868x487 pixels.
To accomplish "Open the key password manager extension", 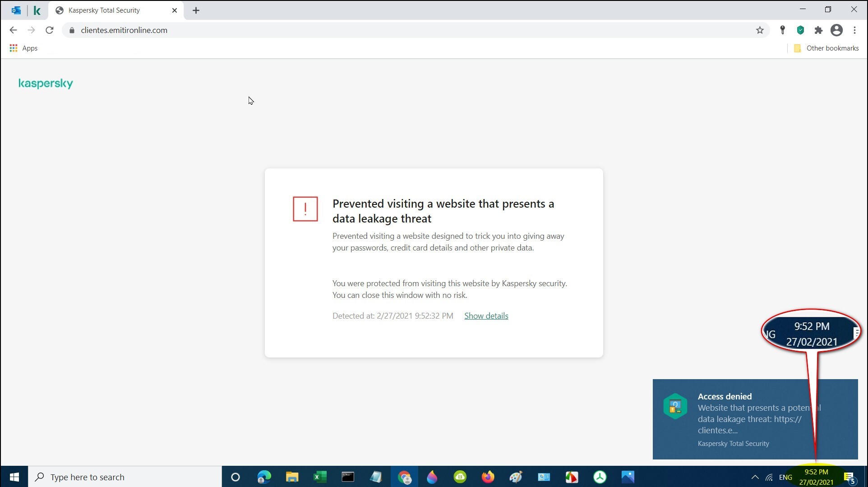I will [x=783, y=30].
